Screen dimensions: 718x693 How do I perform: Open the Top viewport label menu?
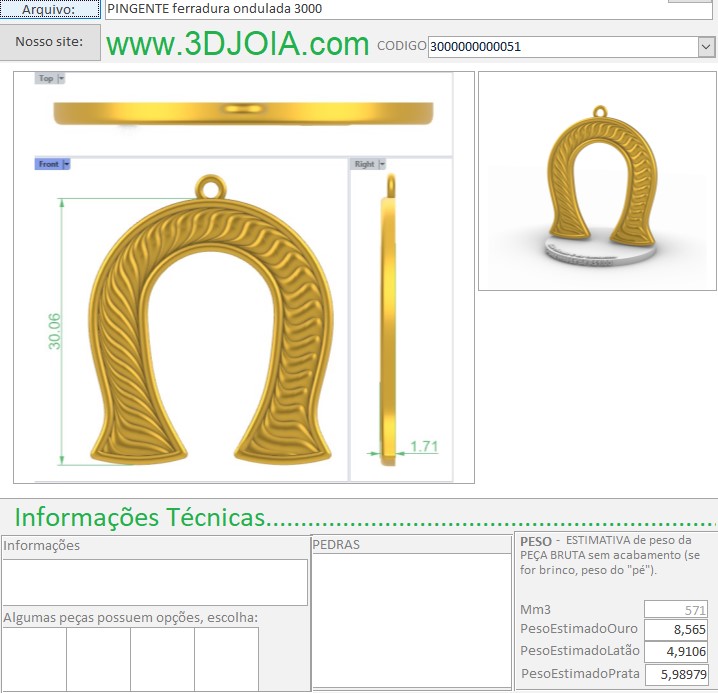click(61, 78)
